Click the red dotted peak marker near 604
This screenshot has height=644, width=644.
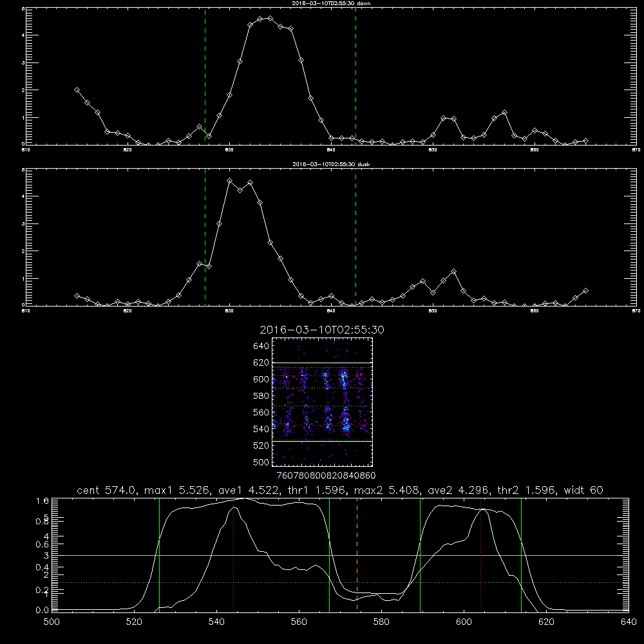click(480, 554)
